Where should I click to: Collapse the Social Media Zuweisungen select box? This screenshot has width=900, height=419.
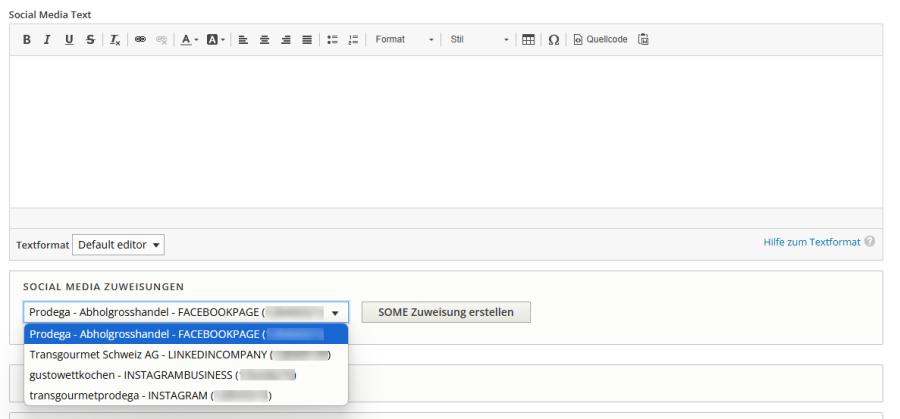[x=186, y=312]
